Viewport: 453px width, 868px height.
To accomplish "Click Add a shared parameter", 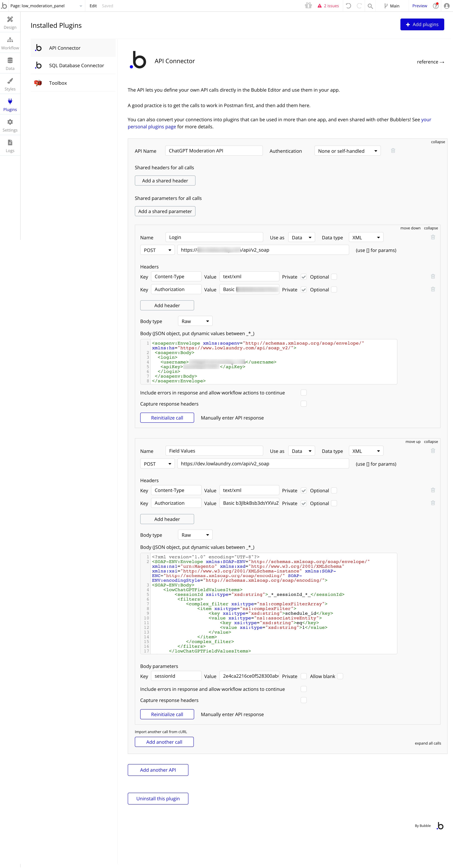I will coord(165,211).
